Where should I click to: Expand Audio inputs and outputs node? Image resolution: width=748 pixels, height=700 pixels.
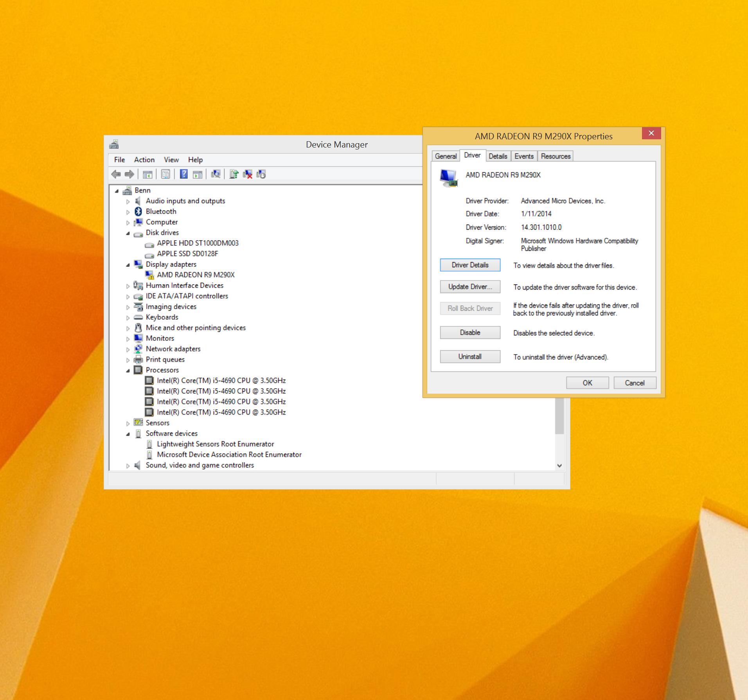pos(128,202)
